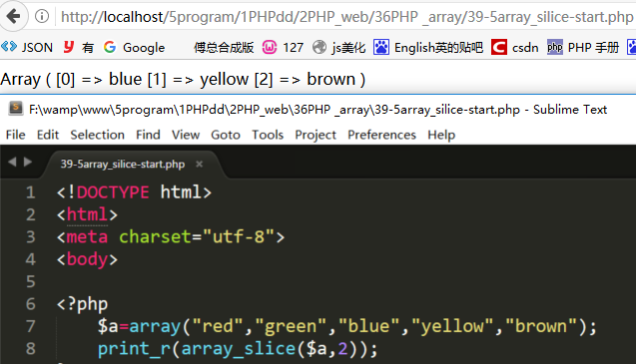636x364 pixels.
Task: Click the Google logo bookmark icon
Action: point(110,48)
